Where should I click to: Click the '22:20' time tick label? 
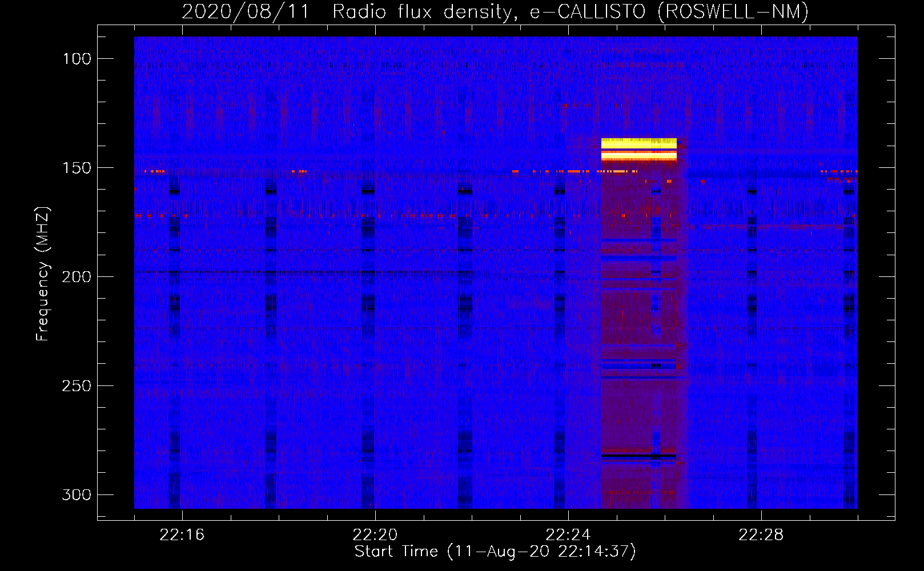375,535
